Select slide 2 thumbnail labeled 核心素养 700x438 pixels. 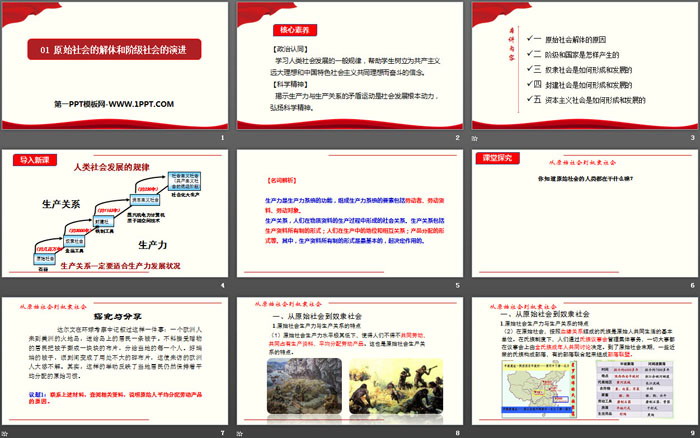pos(350,66)
